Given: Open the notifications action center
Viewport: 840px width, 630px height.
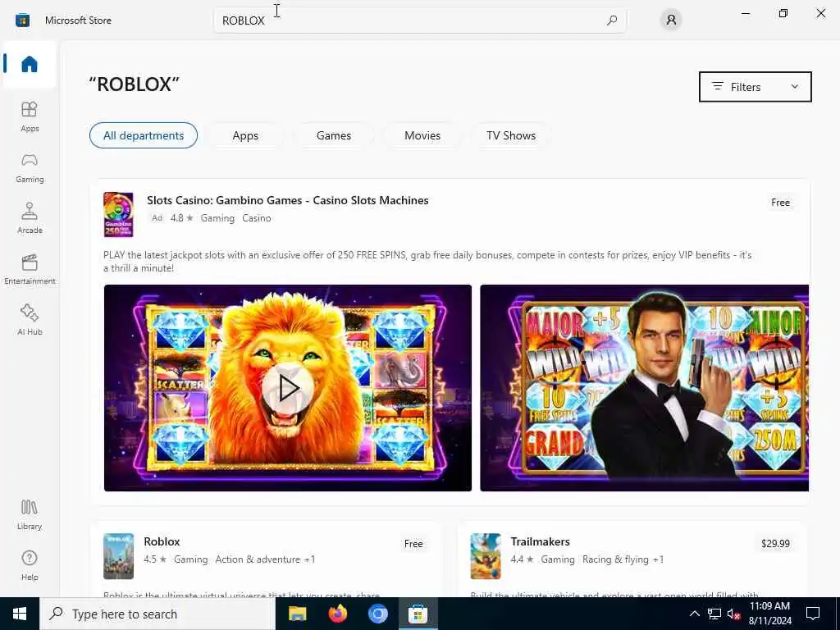Looking at the screenshot, I should 813,614.
